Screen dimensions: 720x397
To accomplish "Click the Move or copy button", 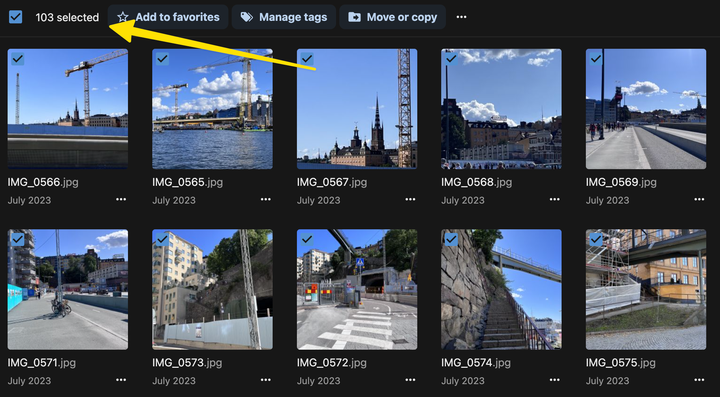I will coord(393,17).
